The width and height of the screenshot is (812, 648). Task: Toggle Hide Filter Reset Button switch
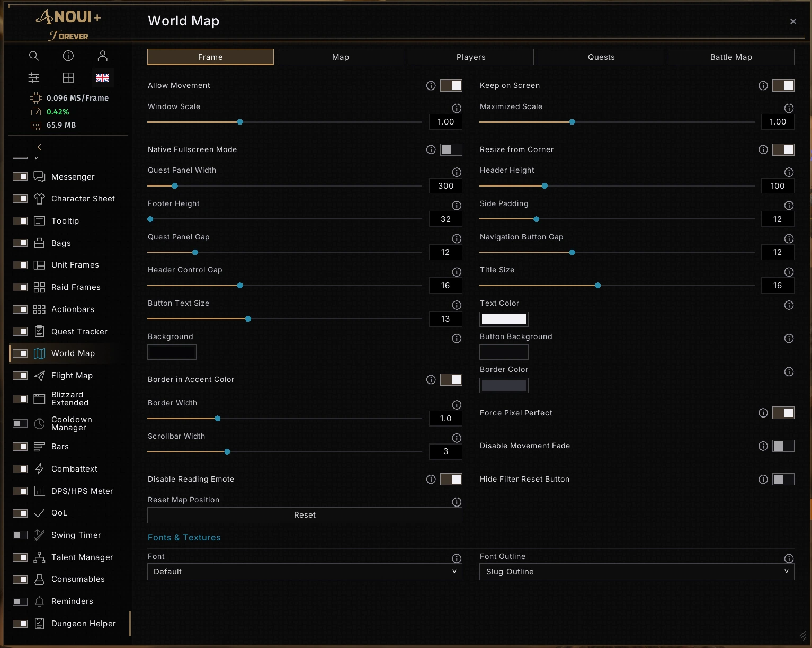coord(783,480)
